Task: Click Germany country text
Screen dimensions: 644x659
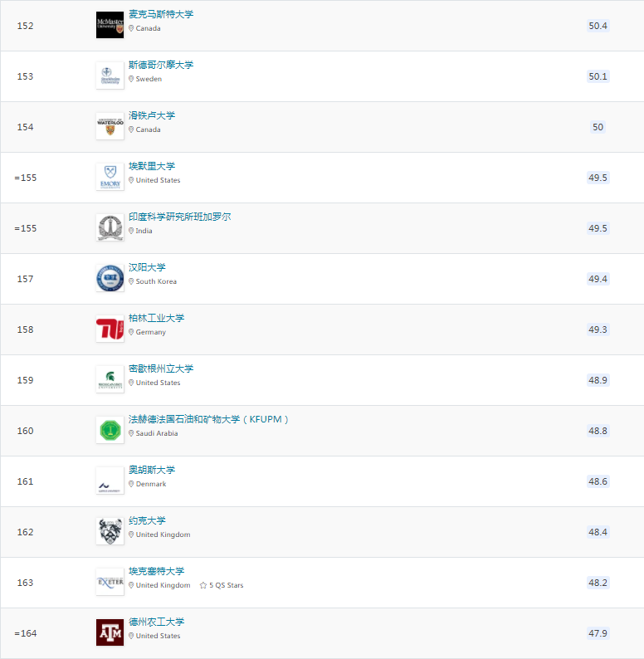Action: (x=151, y=332)
